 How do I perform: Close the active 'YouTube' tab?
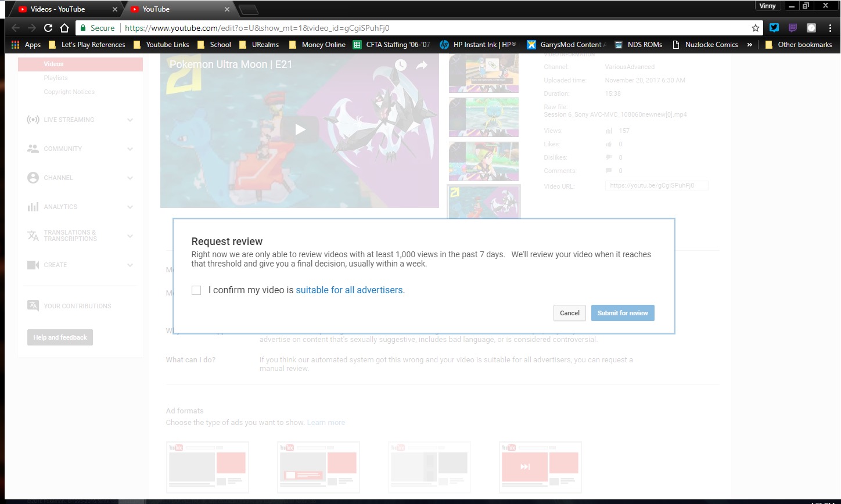227,9
